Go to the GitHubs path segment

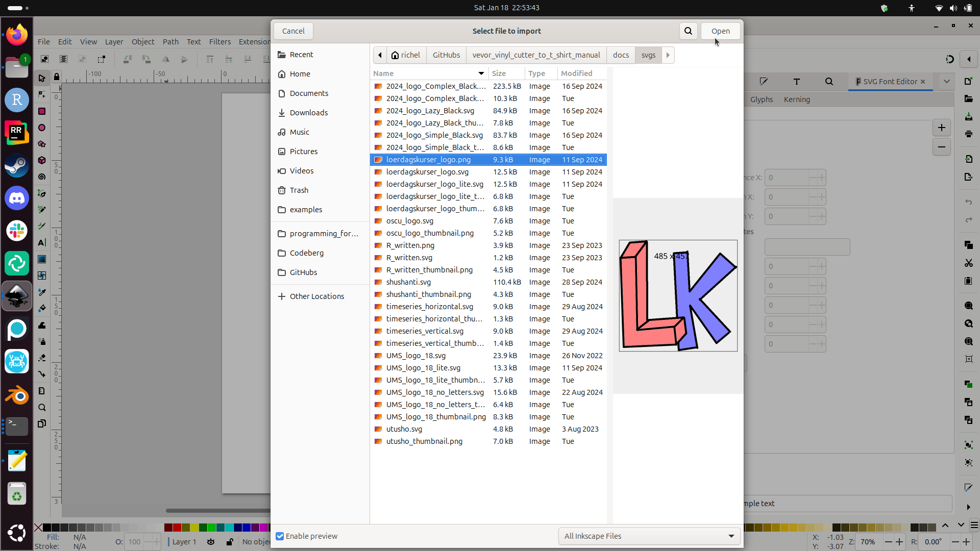tap(446, 55)
